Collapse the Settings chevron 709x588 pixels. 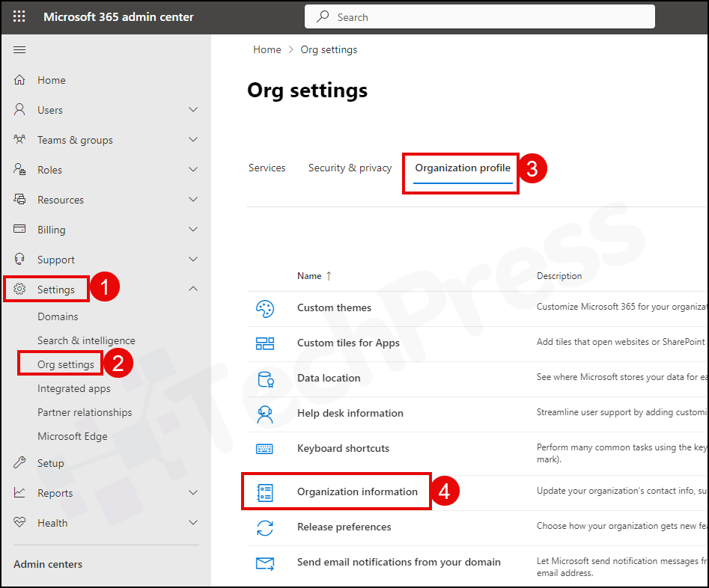pos(193,288)
